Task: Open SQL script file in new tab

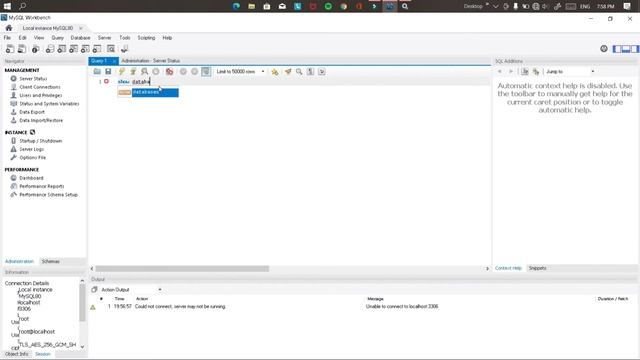Action: click(x=22, y=49)
